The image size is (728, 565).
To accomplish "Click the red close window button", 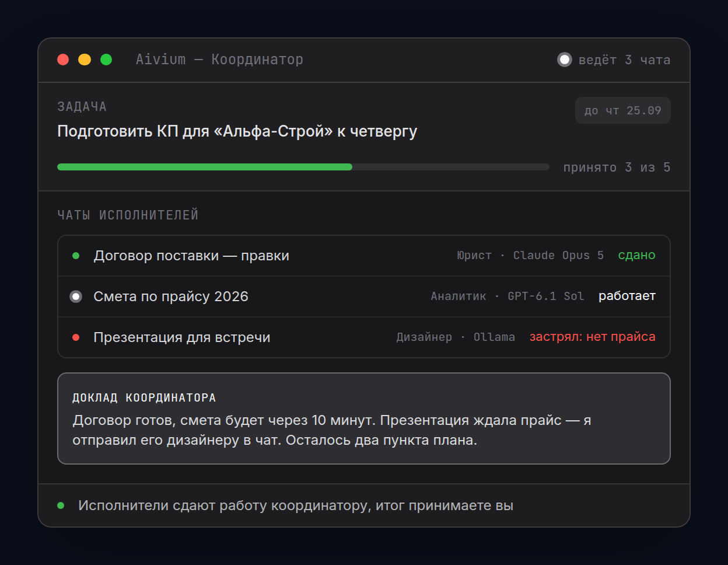I will tap(63, 60).
